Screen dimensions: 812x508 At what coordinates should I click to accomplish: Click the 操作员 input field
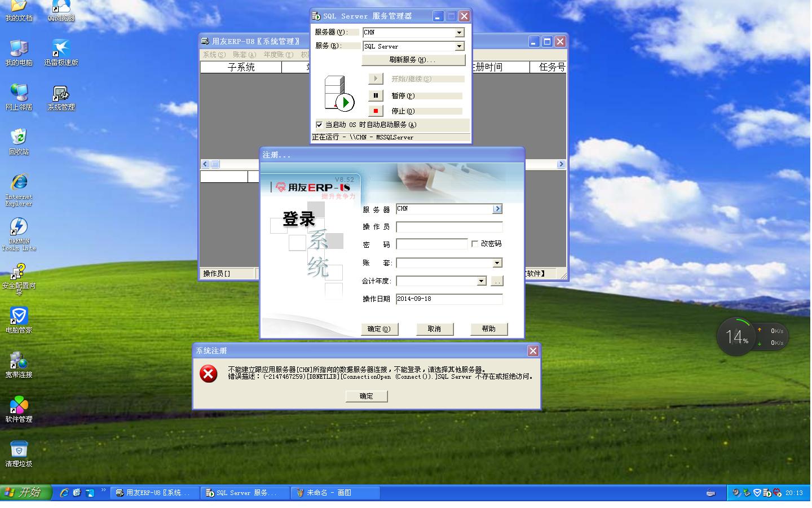coord(449,227)
